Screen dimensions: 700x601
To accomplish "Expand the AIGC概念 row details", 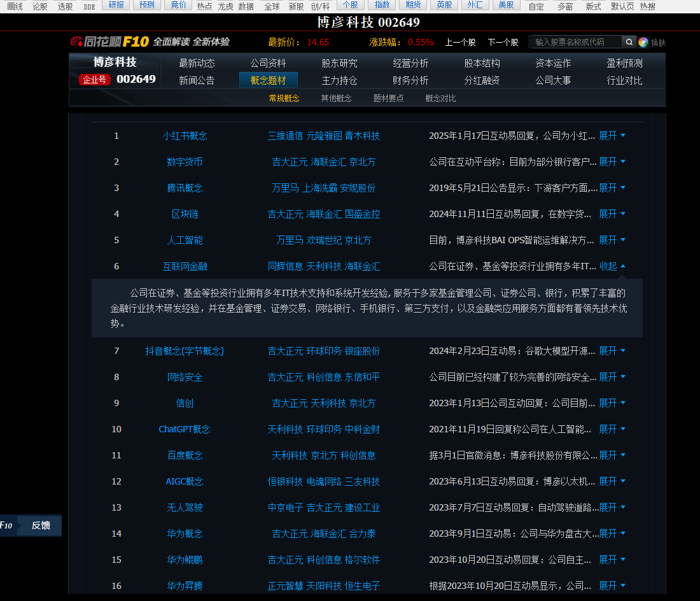I will pyautogui.click(x=612, y=481).
